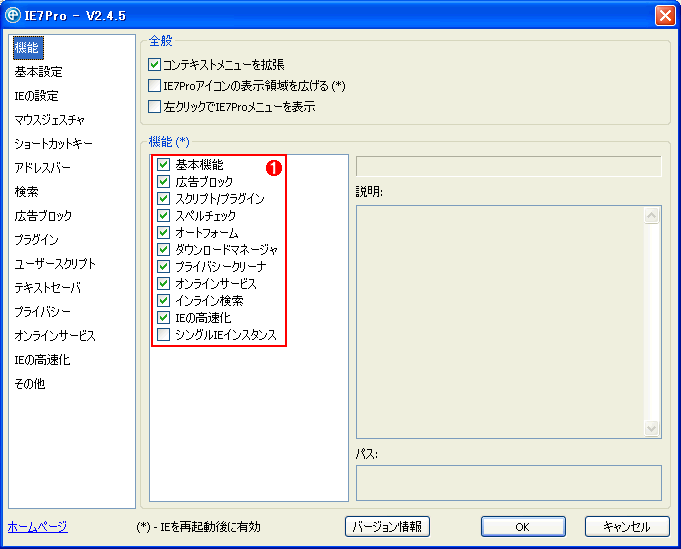Click the キャンセル button

[627, 526]
